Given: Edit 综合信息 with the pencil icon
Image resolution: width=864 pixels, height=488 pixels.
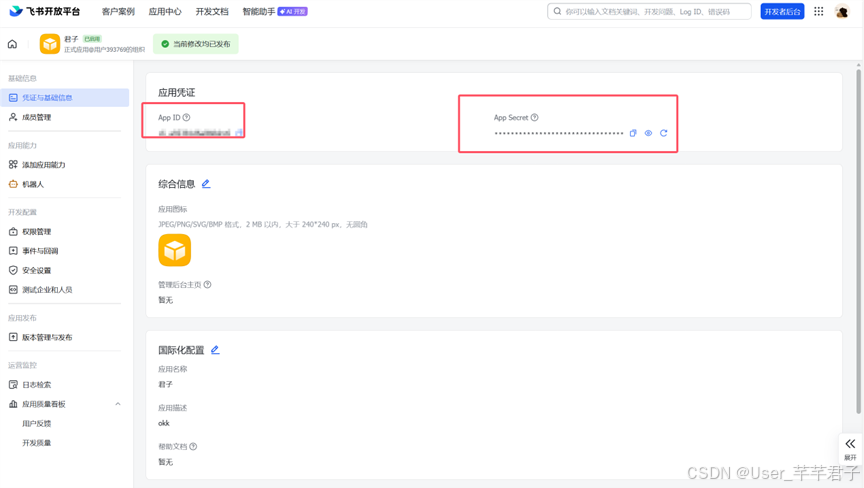Looking at the screenshot, I should point(206,184).
